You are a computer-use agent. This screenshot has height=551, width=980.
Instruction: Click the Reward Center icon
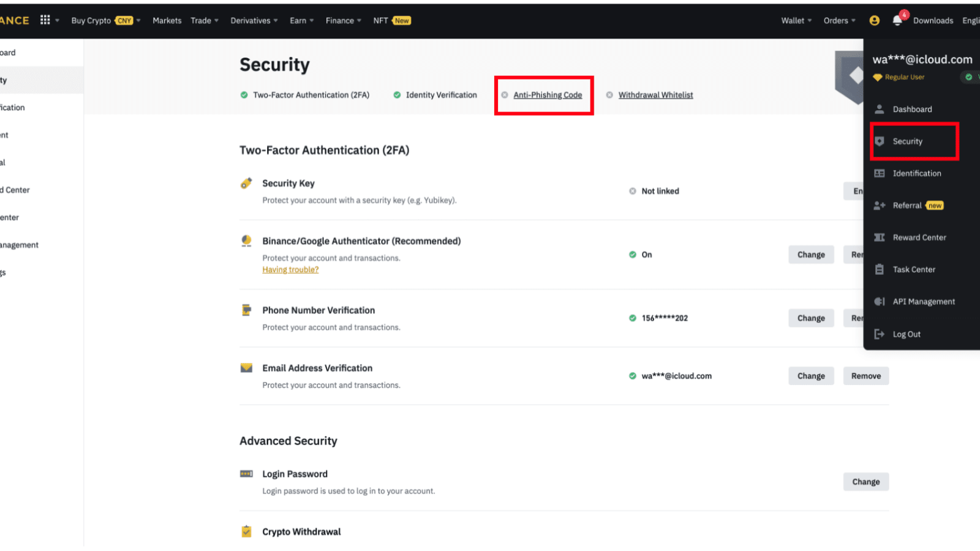coord(880,238)
